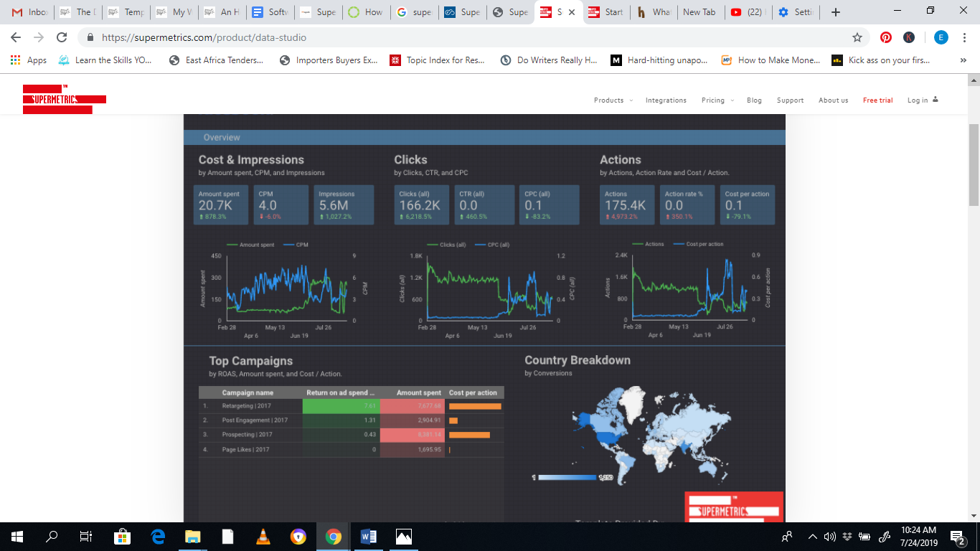The height and width of the screenshot is (551, 980).
Task: Switch to Word on the taskbar
Action: pos(369,537)
